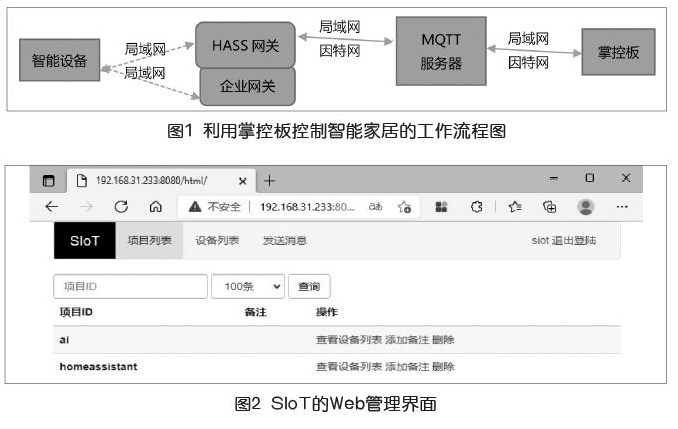
Task: Click inside the 项目ID input field
Action: click(130, 286)
